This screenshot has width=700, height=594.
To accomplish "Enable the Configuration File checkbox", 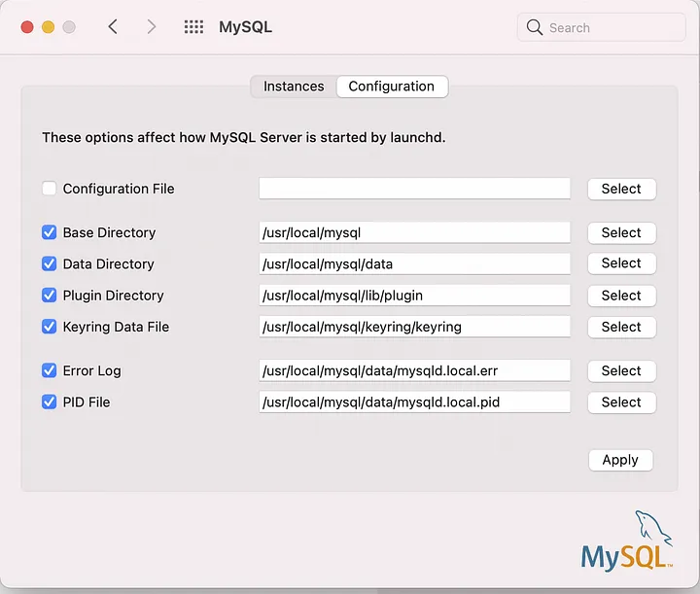I will pyautogui.click(x=50, y=189).
